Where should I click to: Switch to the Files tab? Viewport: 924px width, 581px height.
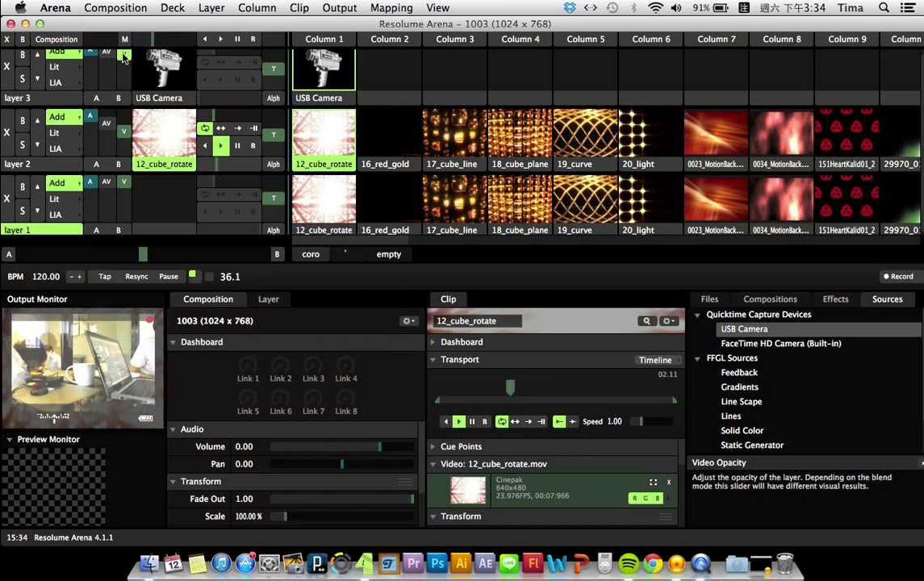[709, 299]
